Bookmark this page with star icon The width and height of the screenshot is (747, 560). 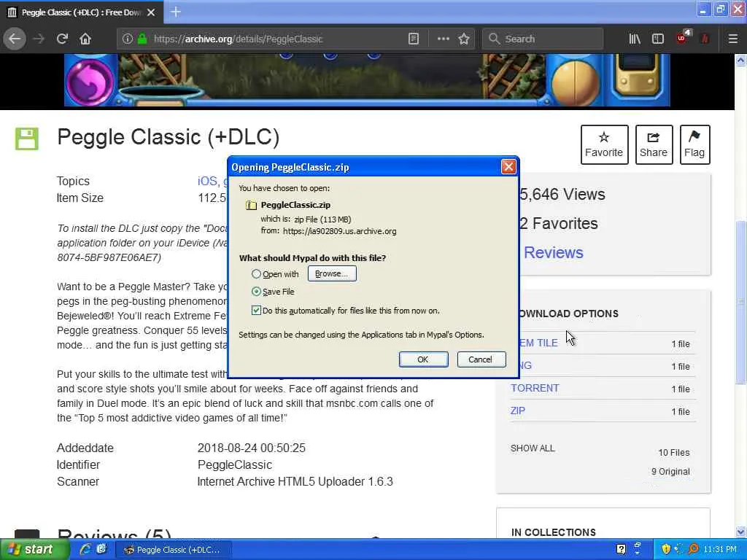464,39
